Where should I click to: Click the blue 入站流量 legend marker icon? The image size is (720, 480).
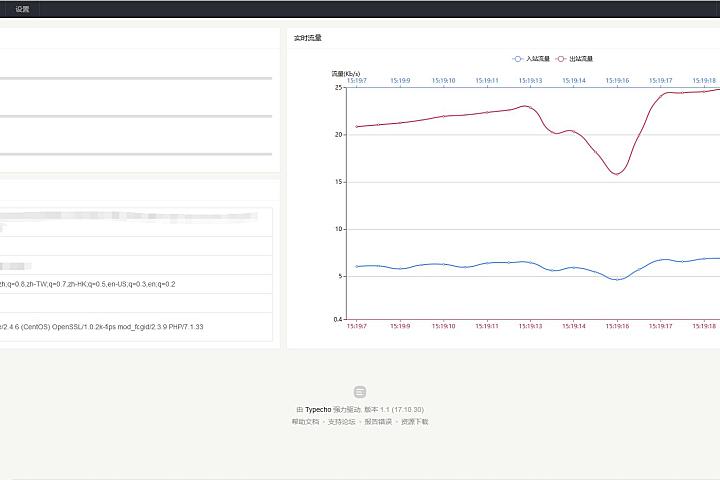coord(518,59)
